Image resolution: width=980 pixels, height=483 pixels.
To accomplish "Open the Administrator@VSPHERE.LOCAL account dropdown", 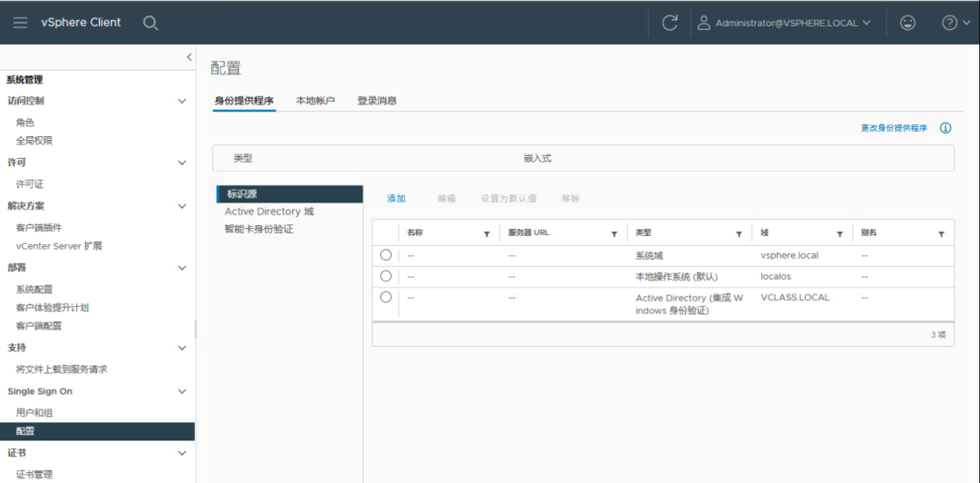I will pos(784,23).
